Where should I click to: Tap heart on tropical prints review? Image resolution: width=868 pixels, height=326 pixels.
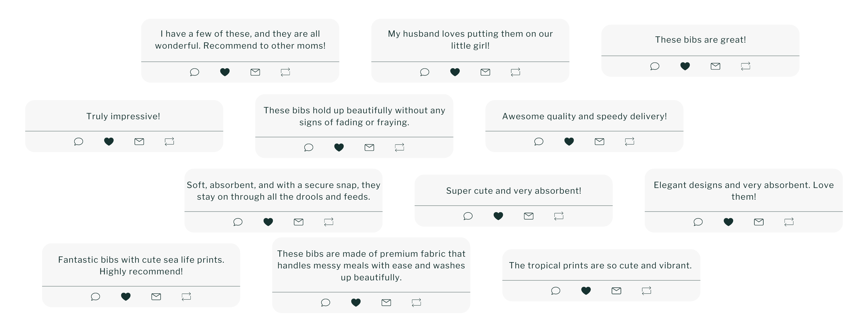click(586, 291)
